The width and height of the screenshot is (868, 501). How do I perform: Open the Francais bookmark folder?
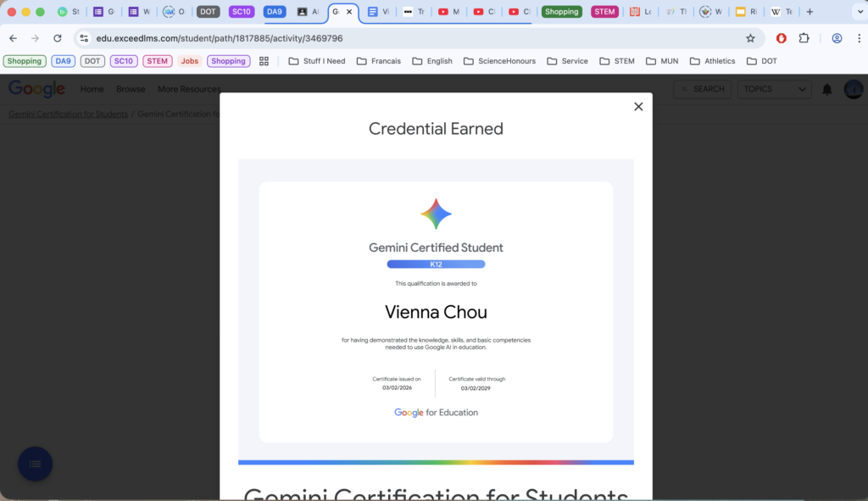(x=379, y=61)
